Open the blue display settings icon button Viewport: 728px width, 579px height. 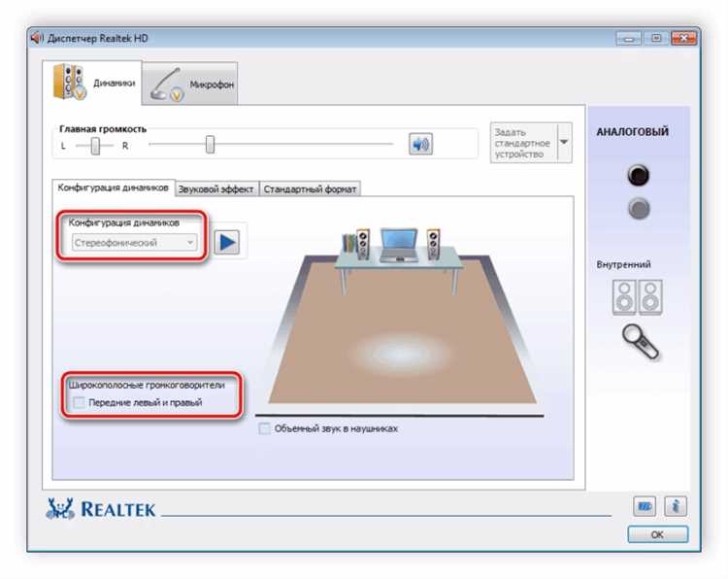[x=645, y=506]
